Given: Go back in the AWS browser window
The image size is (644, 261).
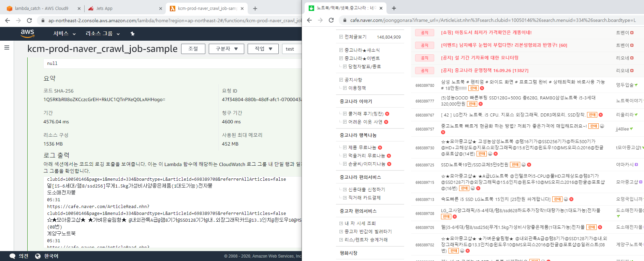Looking at the screenshot, I should tap(8, 20).
